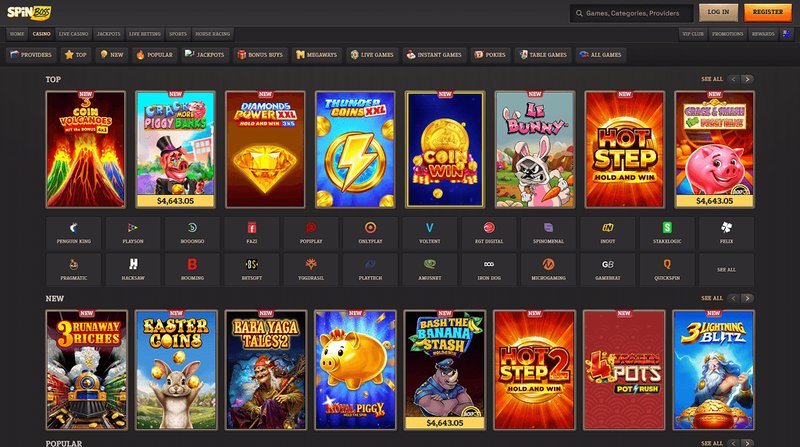Open the Voltent provider
Viewport: 800px width, 447px height.
[x=430, y=232]
